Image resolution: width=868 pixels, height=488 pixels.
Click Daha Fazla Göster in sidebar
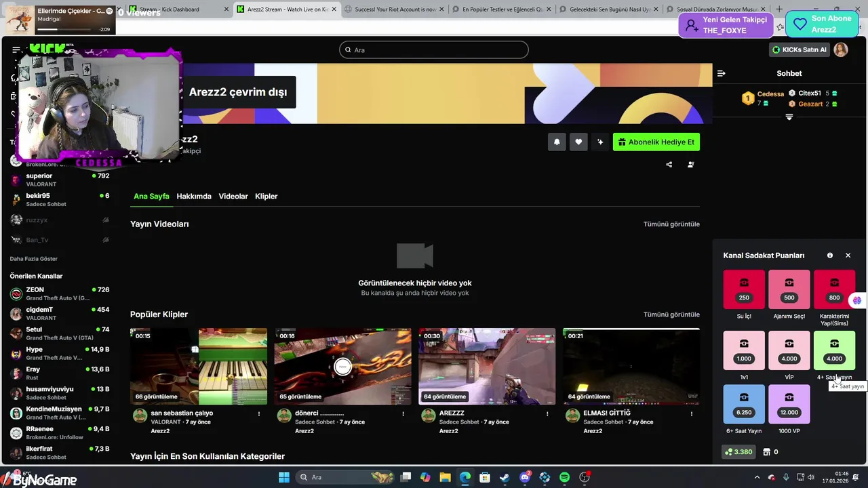[34, 259]
